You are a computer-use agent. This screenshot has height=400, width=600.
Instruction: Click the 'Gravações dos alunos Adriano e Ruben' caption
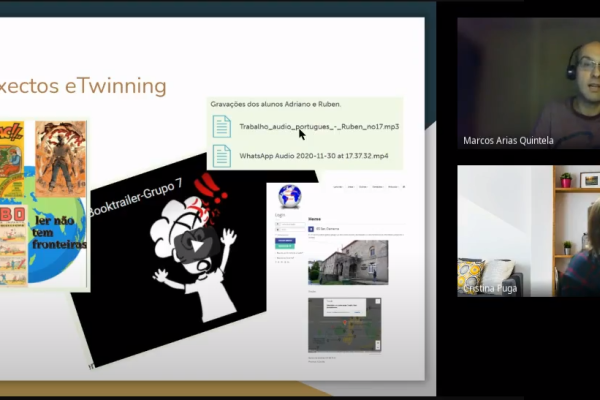pos(275,104)
